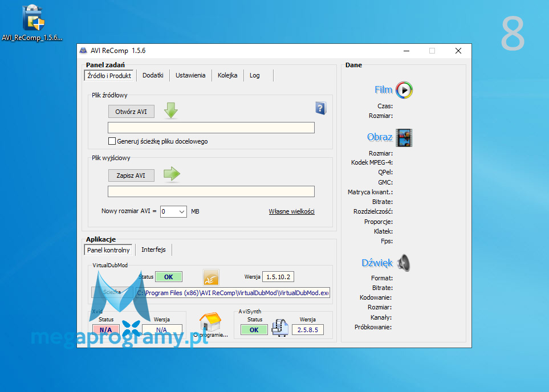This screenshot has height=392, width=549.
Task: Close the AVI ReComp window
Action: [458, 51]
